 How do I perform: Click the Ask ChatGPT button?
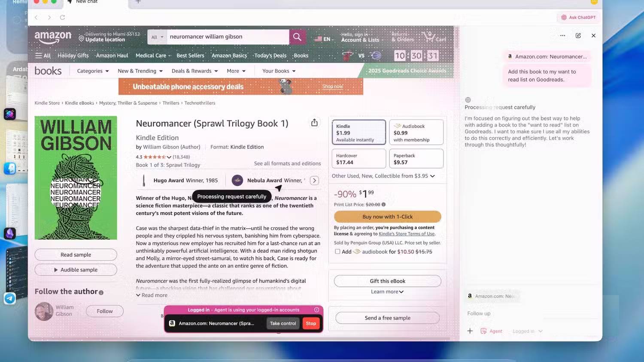tap(578, 18)
